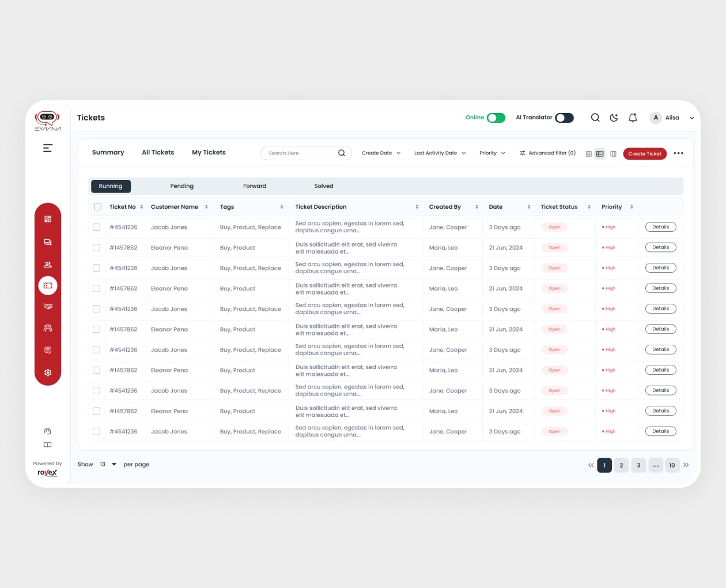Screen dimensions: 726x588
Task: Open the All Tickets tab
Action: pos(158,153)
